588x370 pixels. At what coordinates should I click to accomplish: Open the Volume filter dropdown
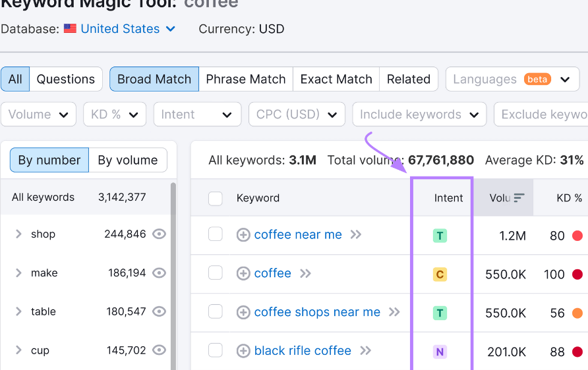pos(38,115)
